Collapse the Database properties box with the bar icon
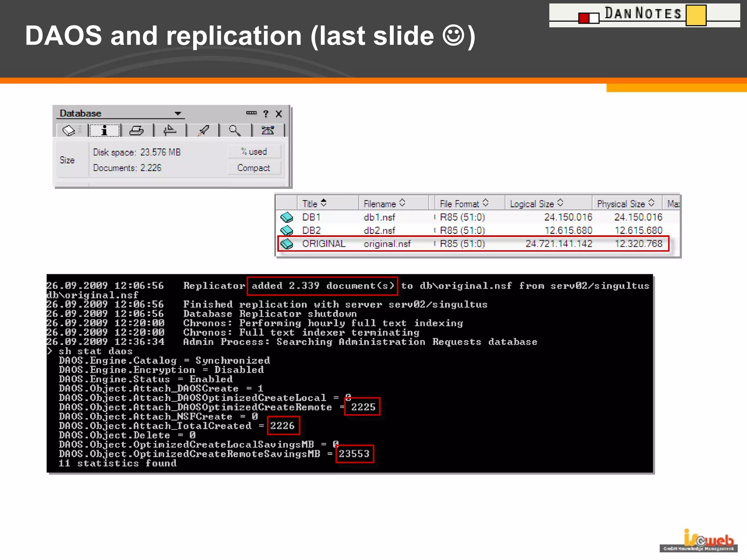 [251, 113]
